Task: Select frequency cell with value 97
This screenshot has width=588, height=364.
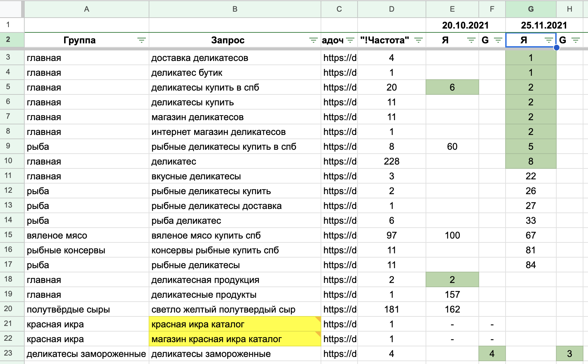Action: [x=392, y=235]
